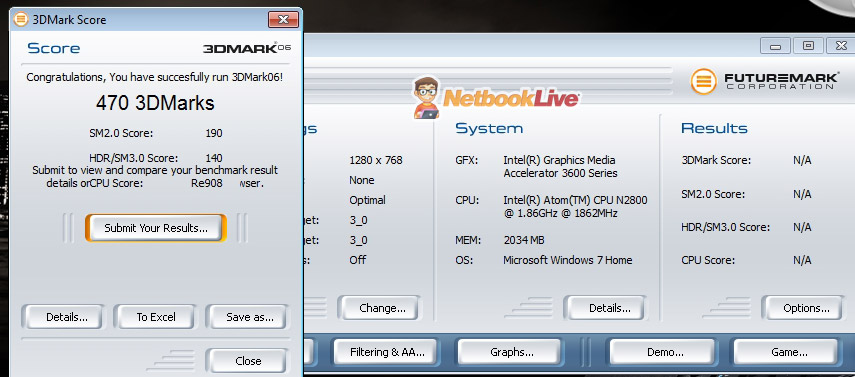
Task: Maximize the main 3DMark06 window
Action: coord(808,46)
